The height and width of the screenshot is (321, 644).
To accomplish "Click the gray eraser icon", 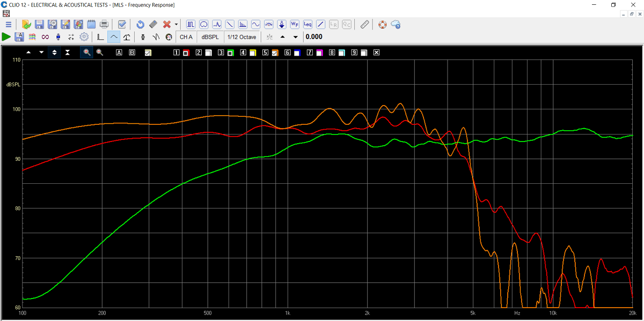I will (153, 25).
